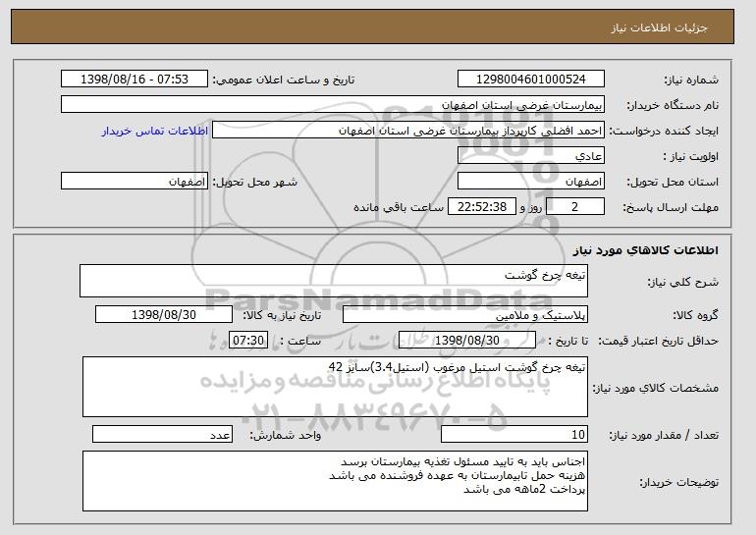756x535 pixels.
Task: Click the label واحد شمارش
Action: 285,435
